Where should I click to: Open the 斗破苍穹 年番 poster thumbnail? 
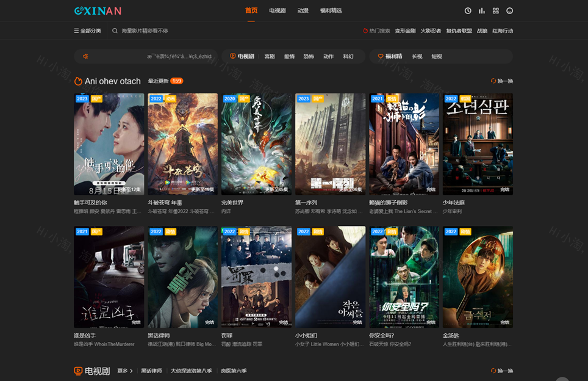182,144
